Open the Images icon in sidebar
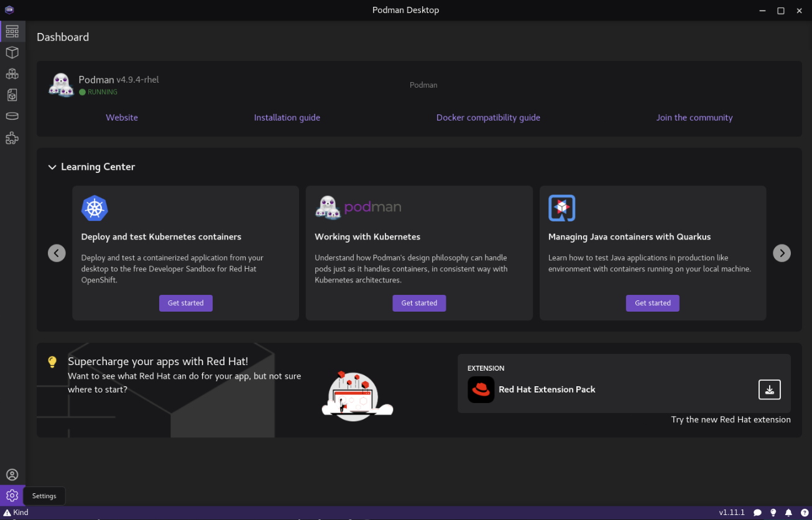The width and height of the screenshot is (812, 520). pos(12,95)
